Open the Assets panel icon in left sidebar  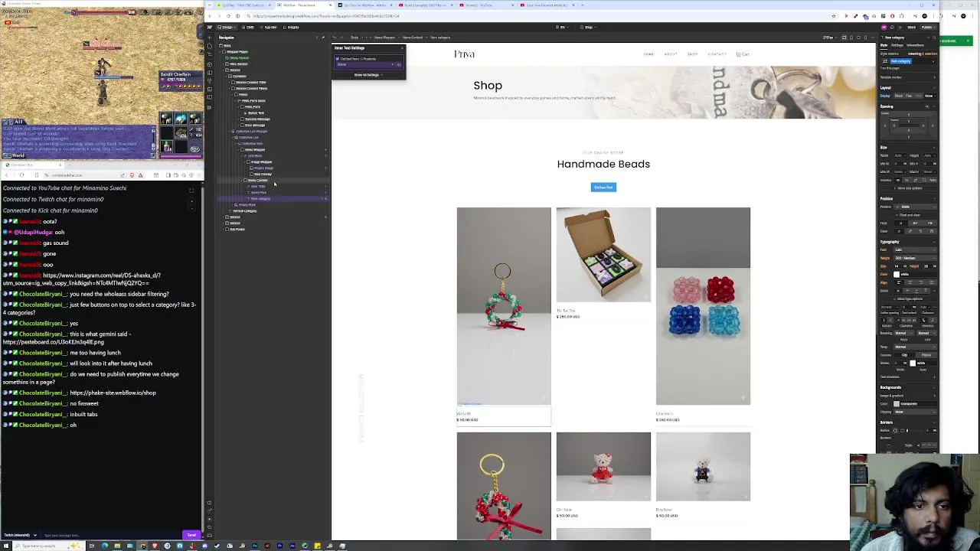click(209, 89)
